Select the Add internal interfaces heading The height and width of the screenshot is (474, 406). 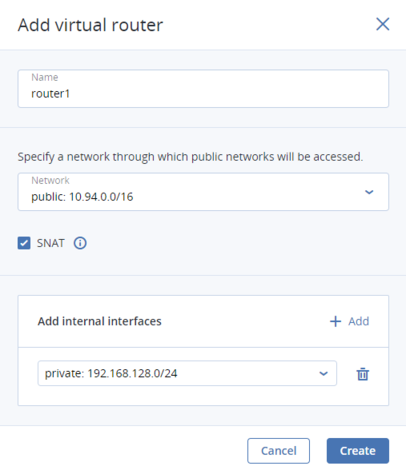click(99, 321)
